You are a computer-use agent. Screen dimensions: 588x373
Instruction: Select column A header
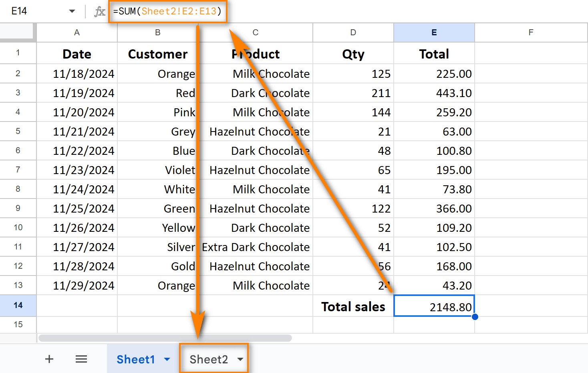tap(77, 32)
